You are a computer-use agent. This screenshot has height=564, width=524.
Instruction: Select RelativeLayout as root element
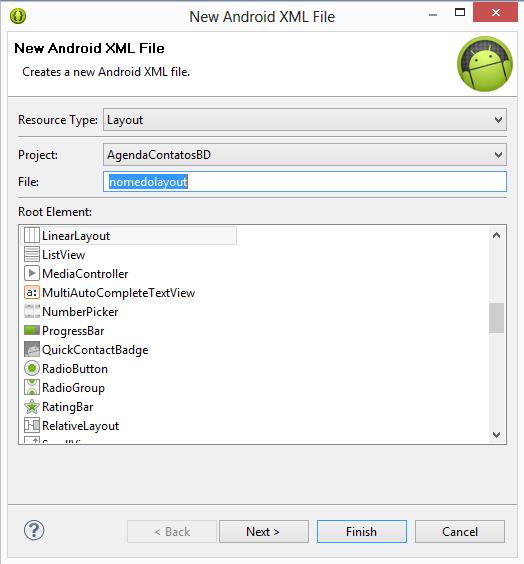80,426
